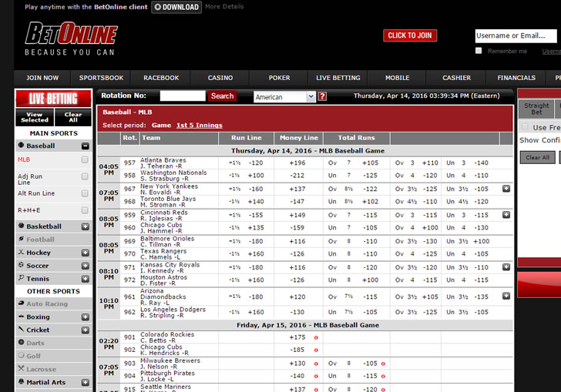The height and width of the screenshot is (392, 561).
Task: Click the JOIN NOW nav item
Action: [42, 78]
